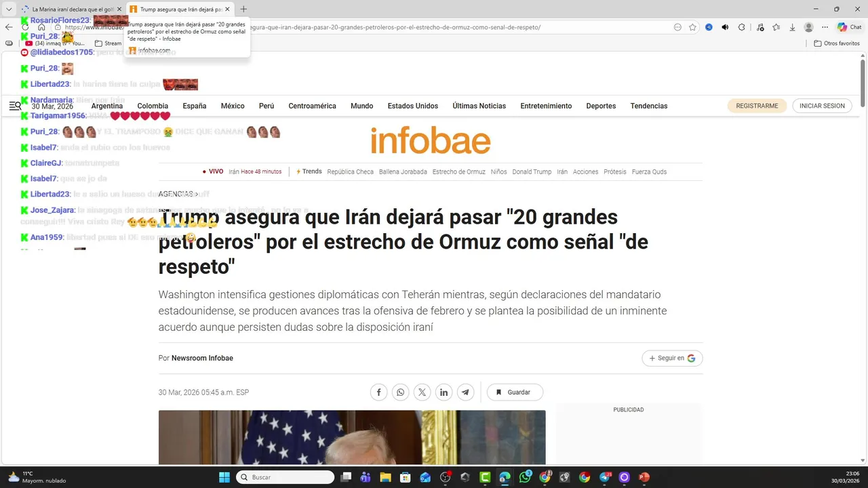868x488 pixels.
Task: Open File Explorer from taskbar
Action: pos(385,477)
